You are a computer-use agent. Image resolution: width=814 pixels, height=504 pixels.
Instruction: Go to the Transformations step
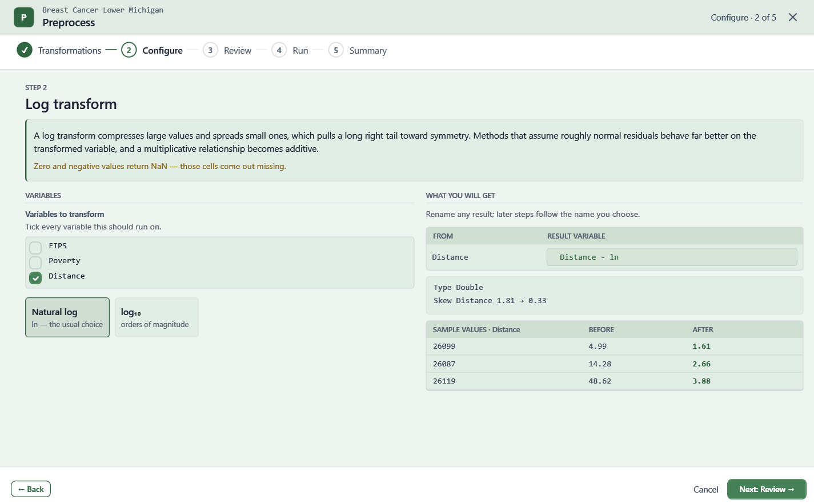click(70, 50)
